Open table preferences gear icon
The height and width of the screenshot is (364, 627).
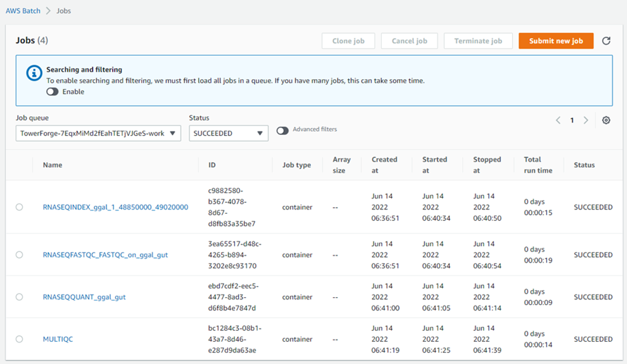(606, 120)
